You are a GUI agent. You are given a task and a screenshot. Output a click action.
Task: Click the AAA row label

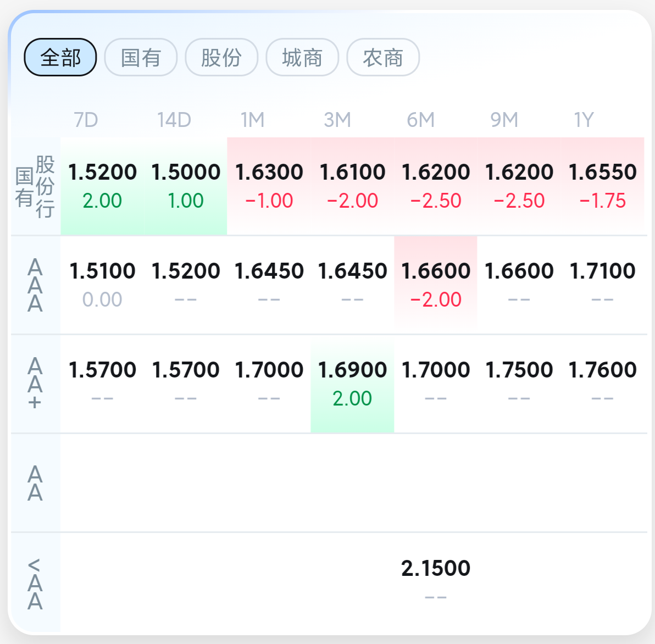pos(35,285)
